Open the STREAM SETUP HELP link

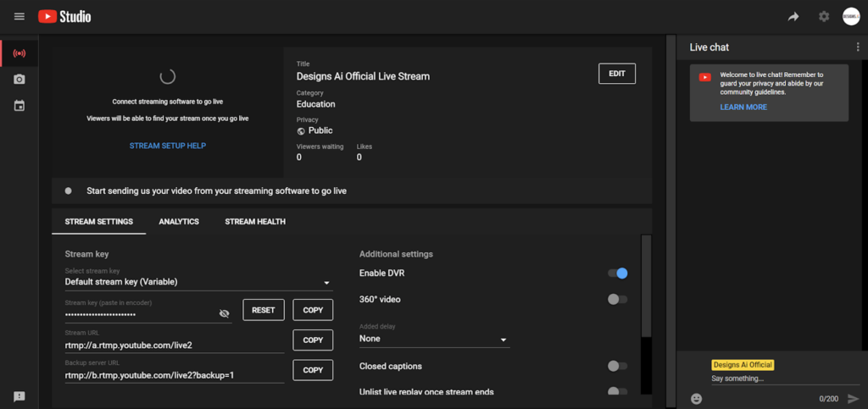[167, 146]
